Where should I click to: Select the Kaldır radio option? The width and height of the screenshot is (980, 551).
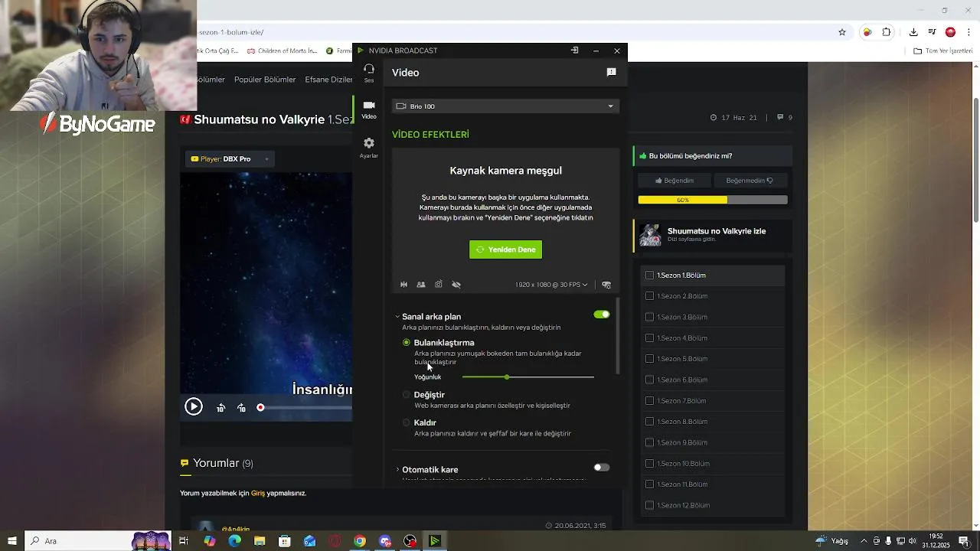pos(407,422)
